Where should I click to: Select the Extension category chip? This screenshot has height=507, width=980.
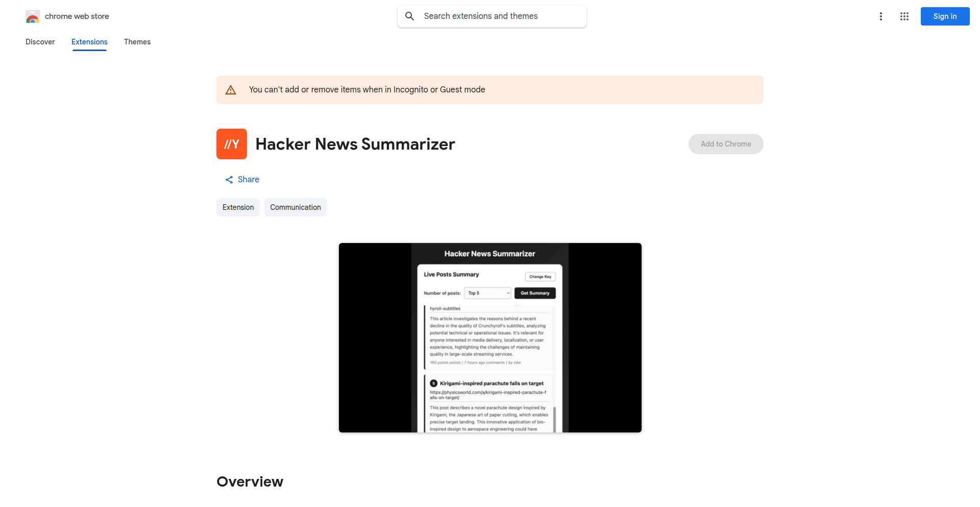point(238,207)
